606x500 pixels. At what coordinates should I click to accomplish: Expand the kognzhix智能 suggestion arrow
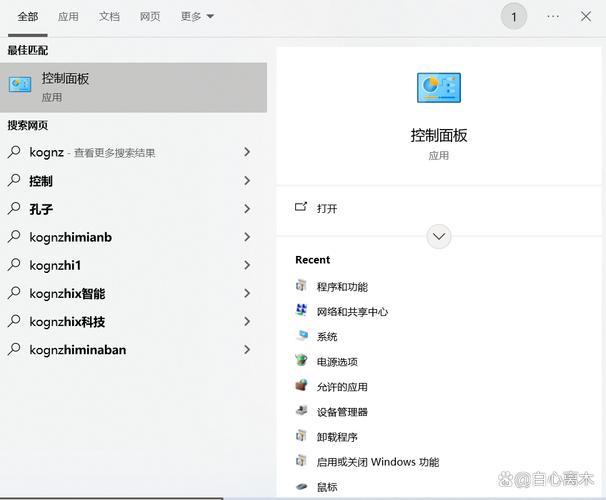[x=247, y=293]
